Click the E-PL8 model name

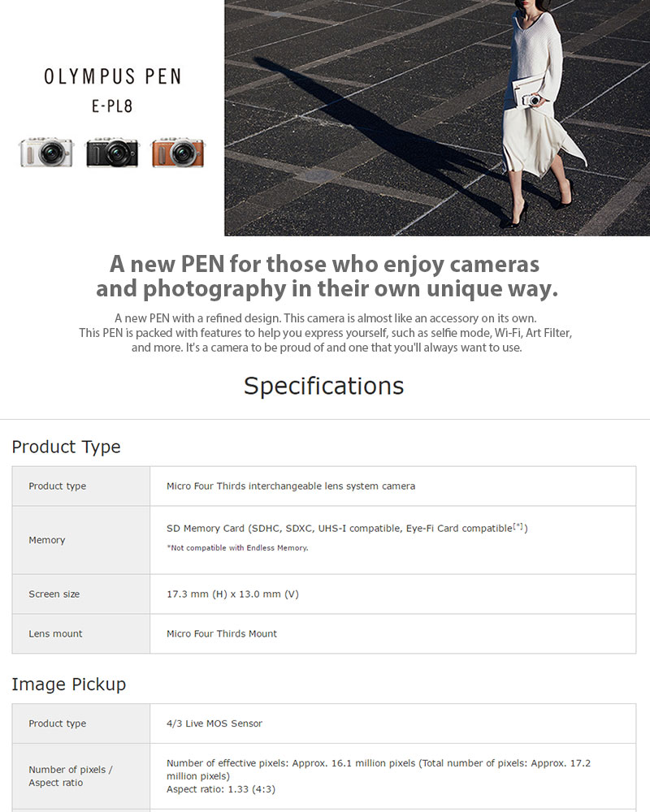[x=112, y=106]
